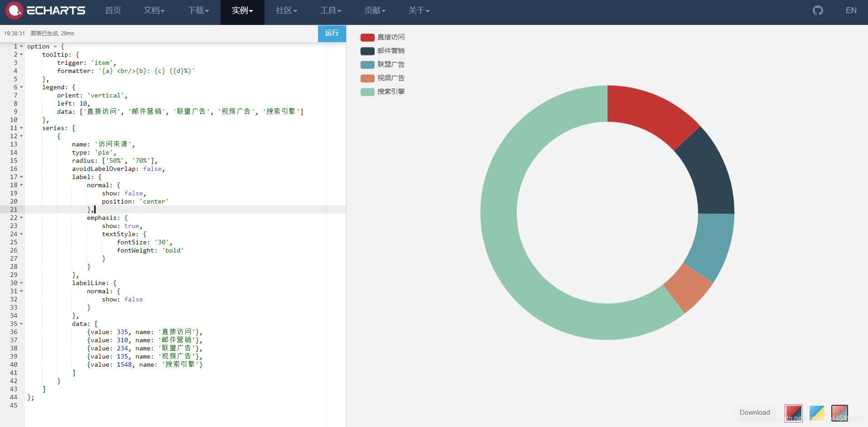This screenshot has height=427, width=868.
Task: Click type 'pie' value in code
Action: pyautogui.click(x=104, y=152)
